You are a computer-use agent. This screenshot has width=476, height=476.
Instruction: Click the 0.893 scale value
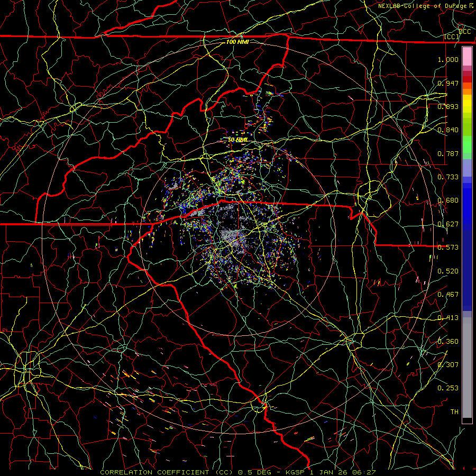click(448, 106)
